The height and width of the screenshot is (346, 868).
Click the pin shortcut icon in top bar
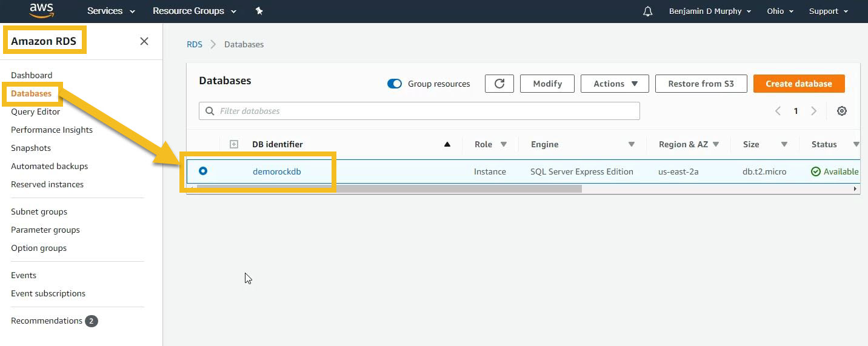pyautogui.click(x=259, y=11)
